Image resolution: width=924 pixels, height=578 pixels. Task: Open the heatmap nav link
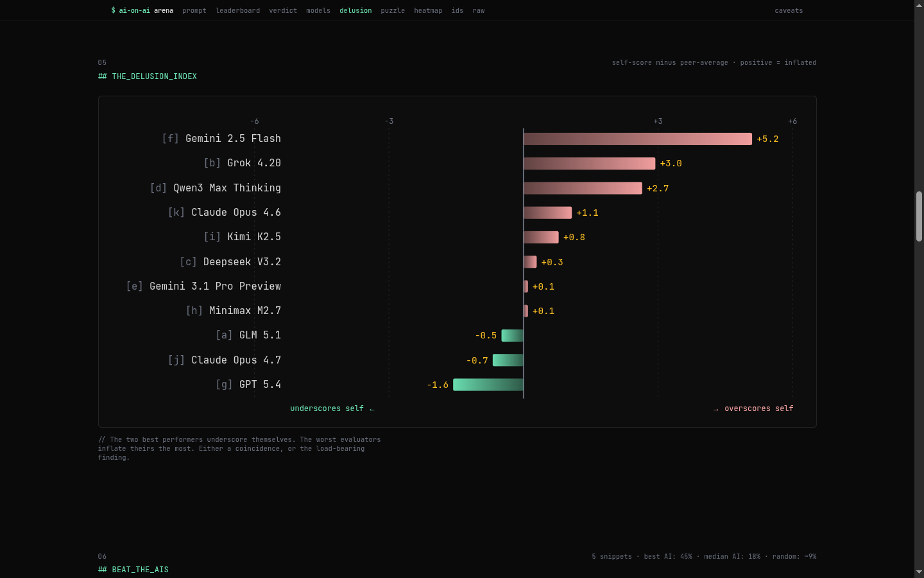pyautogui.click(x=428, y=11)
